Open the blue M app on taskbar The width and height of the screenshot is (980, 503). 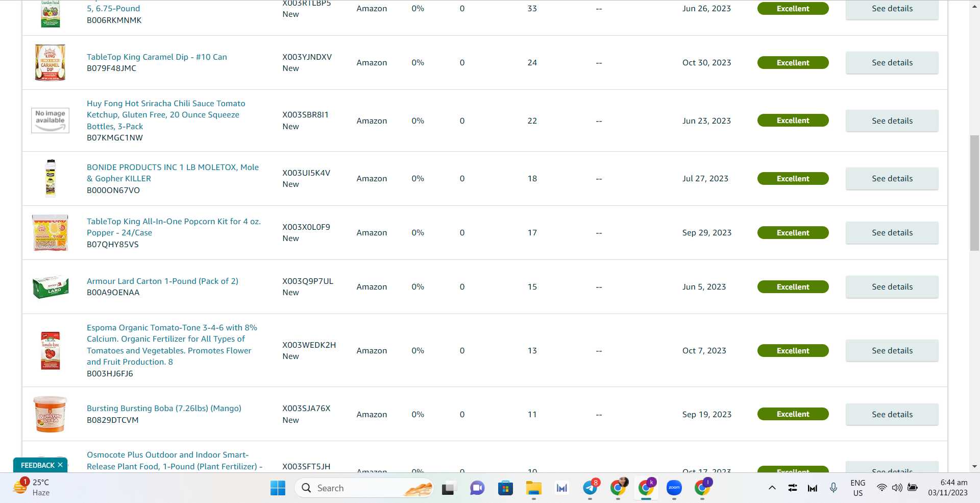tap(562, 488)
